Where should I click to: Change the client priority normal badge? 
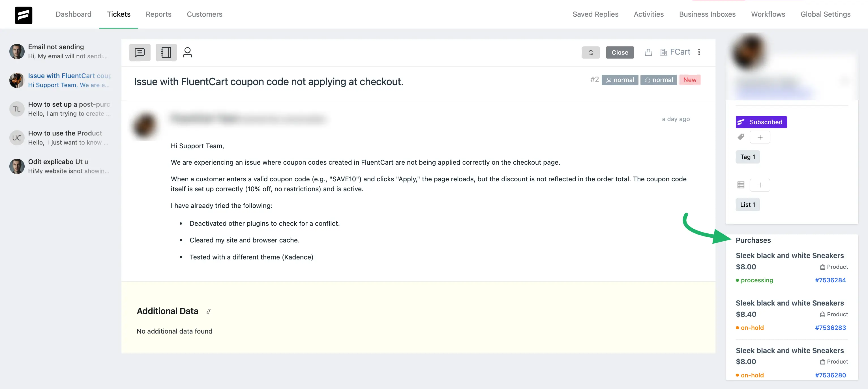[x=620, y=80]
